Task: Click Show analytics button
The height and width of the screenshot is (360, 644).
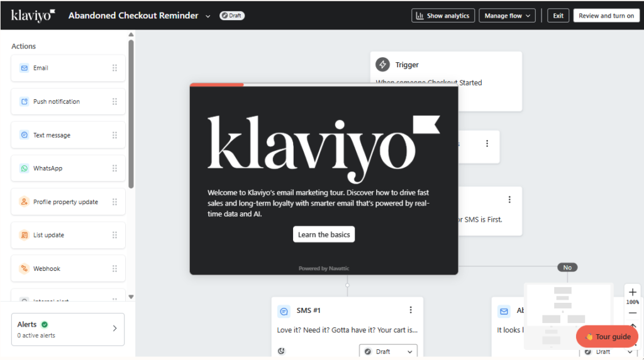Action: pyautogui.click(x=443, y=16)
